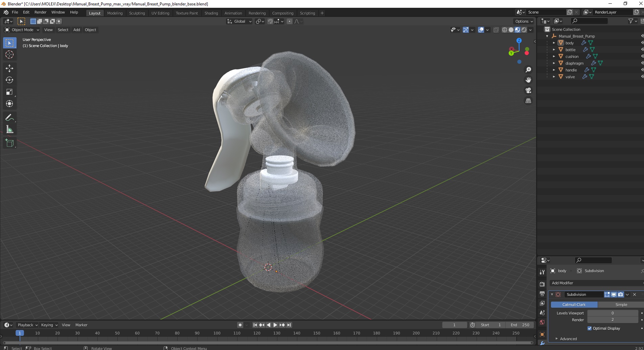Expand the body object in outliner

(x=554, y=43)
